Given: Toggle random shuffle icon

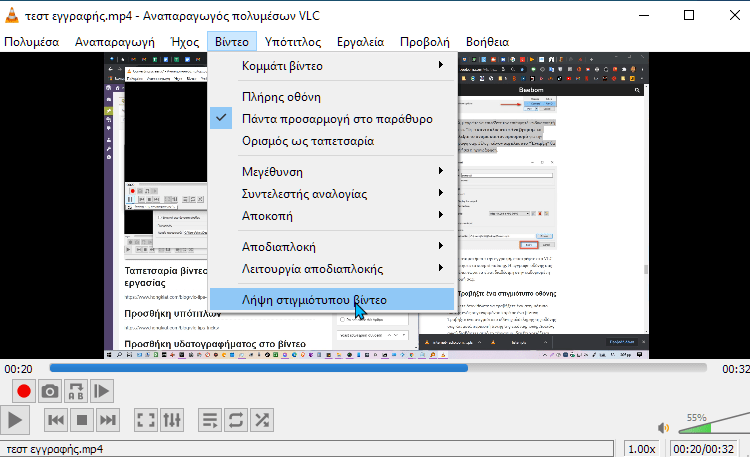Looking at the screenshot, I should coord(262,421).
